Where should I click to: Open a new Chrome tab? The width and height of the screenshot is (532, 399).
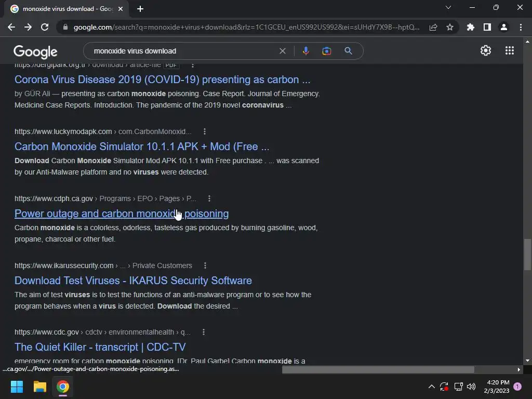point(140,9)
